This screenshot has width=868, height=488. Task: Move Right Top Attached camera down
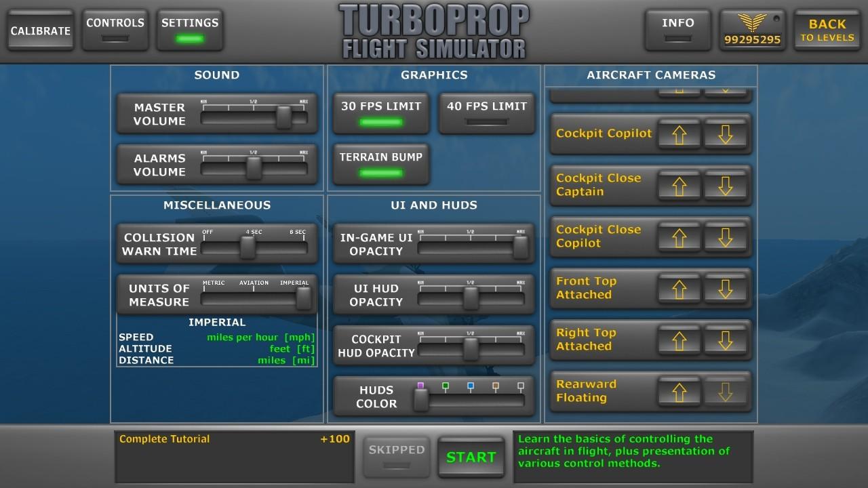725,340
